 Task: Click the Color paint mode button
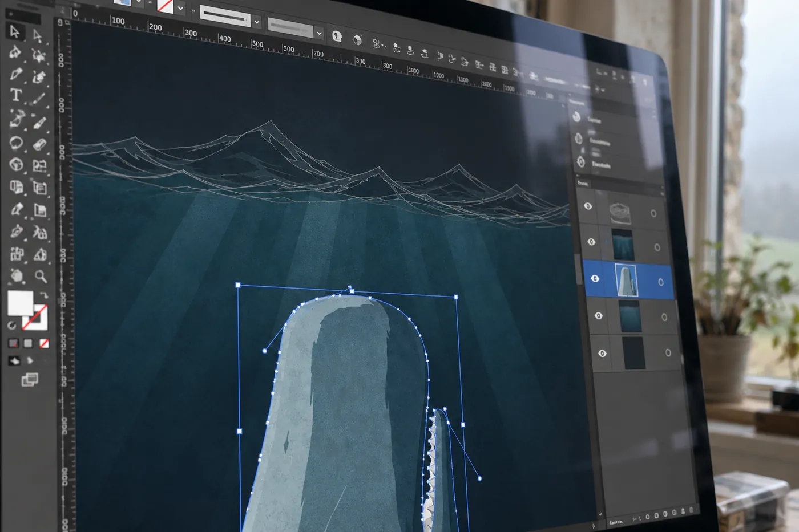point(13,343)
